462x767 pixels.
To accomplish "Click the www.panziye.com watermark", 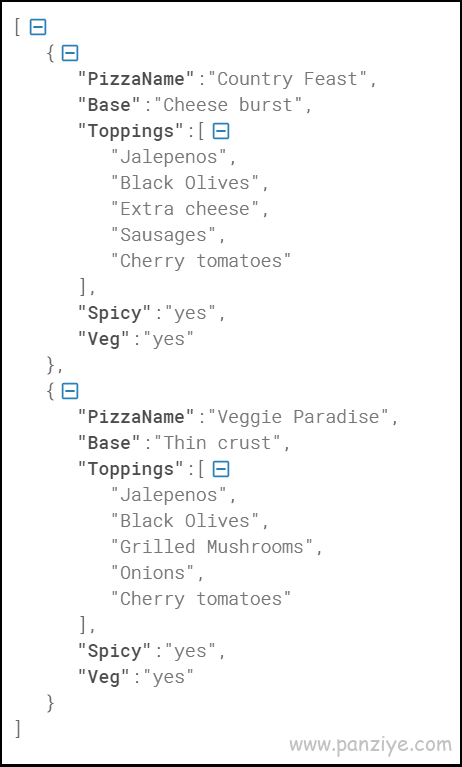I will (x=370, y=745).
